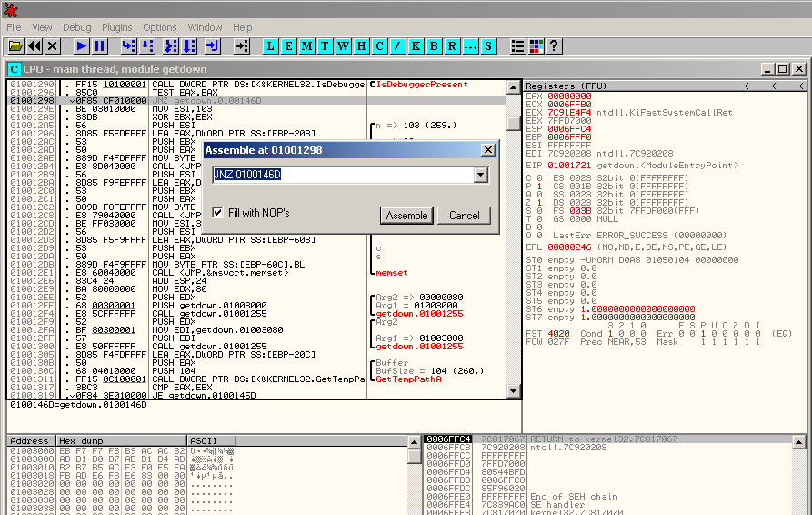Image resolution: width=812 pixels, height=515 pixels.
Task: Click the JNZ 0100146D instruction input field
Action: coord(342,175)
